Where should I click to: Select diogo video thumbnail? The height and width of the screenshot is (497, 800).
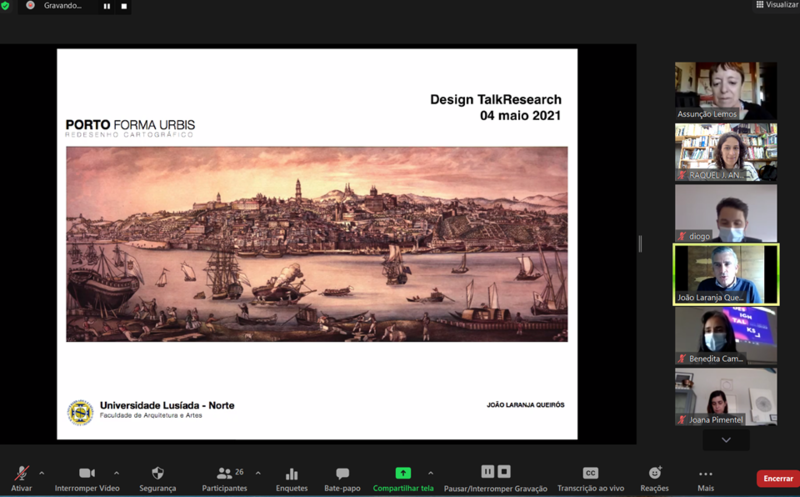pos(726,213)
